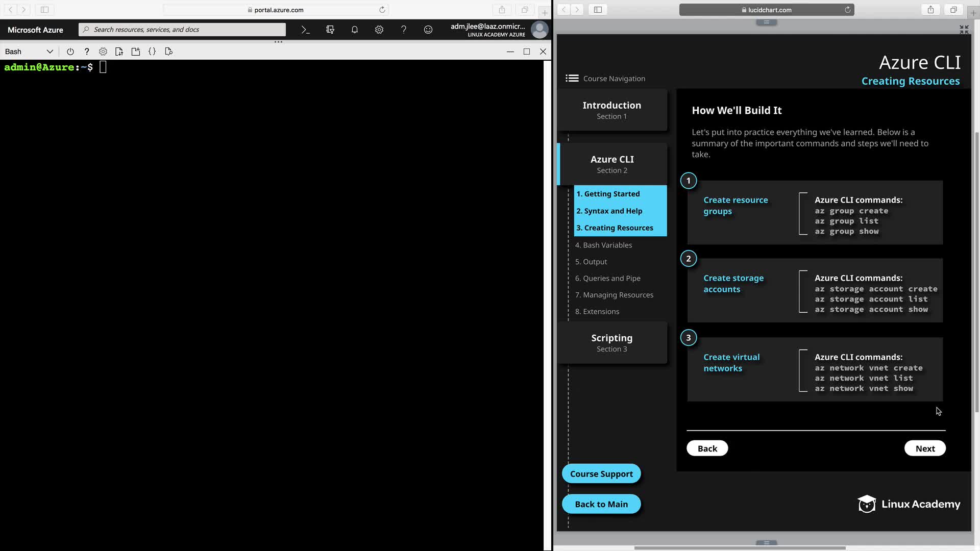Select Bash Variables lesson

(603, 245)
